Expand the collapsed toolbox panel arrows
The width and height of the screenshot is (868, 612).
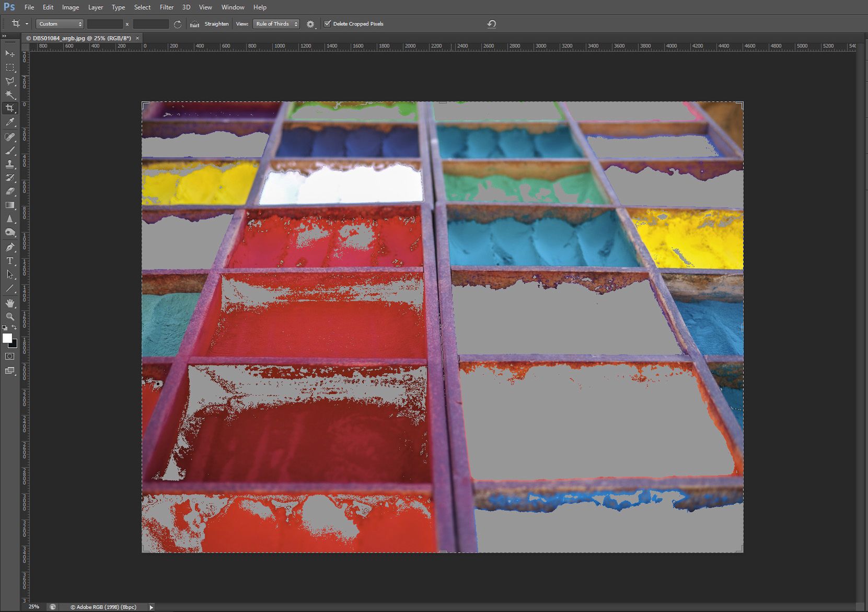point(5,36)
